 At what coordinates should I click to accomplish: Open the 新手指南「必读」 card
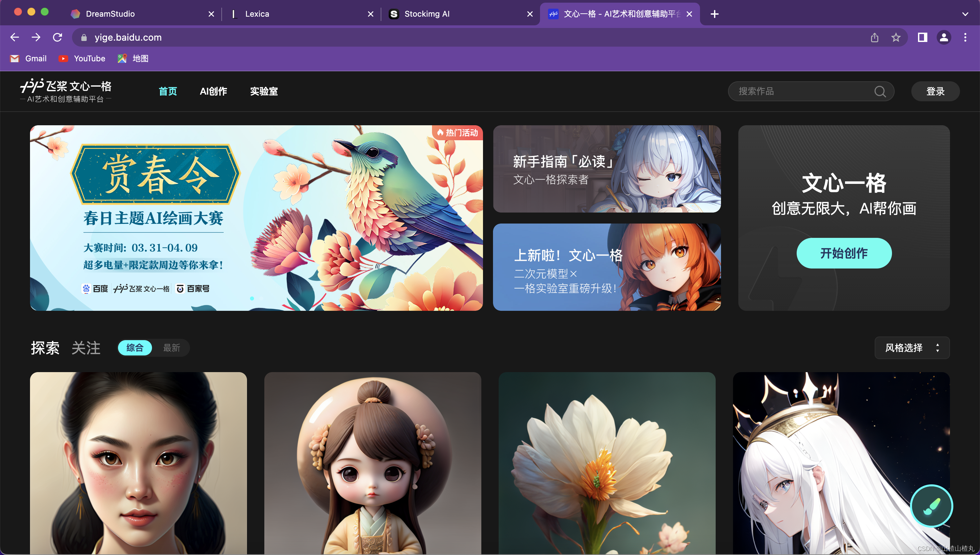coord(607,169)
